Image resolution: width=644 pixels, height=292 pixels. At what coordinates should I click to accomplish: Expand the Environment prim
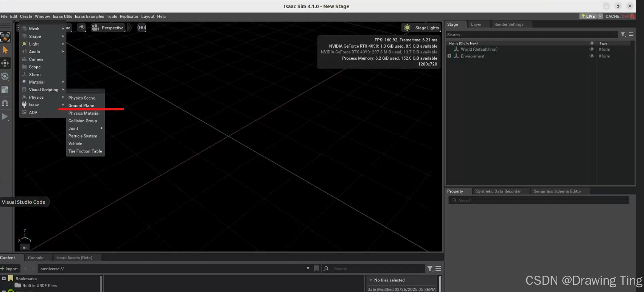coord(449,56)
